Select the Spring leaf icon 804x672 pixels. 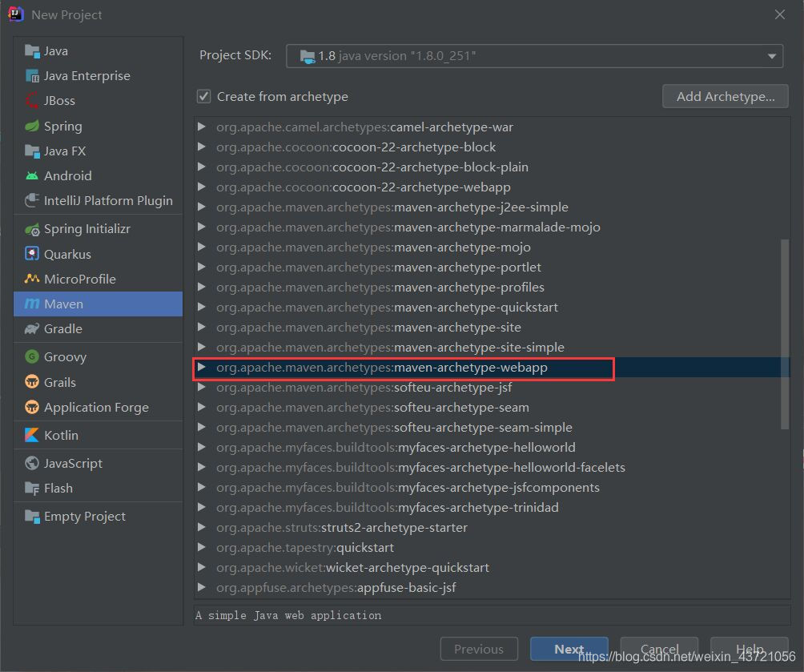(x=32, y=126)
